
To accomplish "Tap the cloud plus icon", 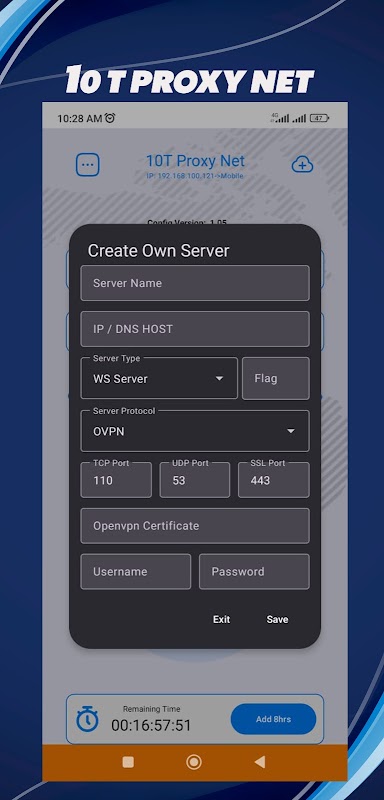I will (302, 165).
